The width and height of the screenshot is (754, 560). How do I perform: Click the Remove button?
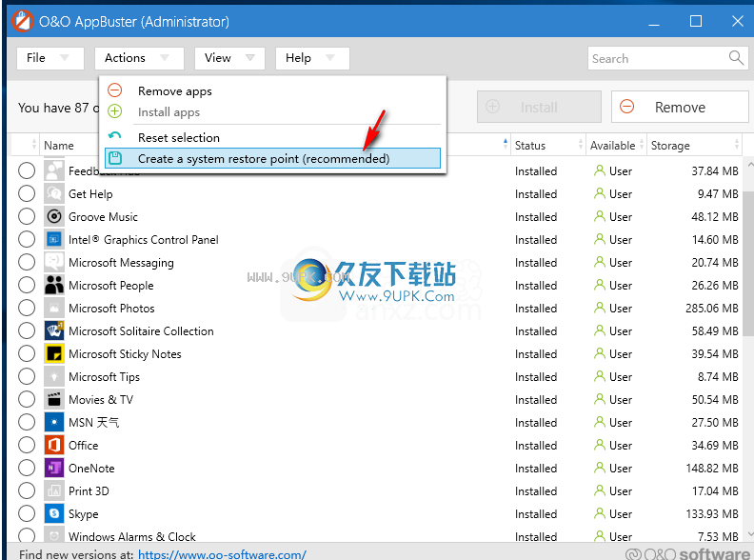coord(680,107)
